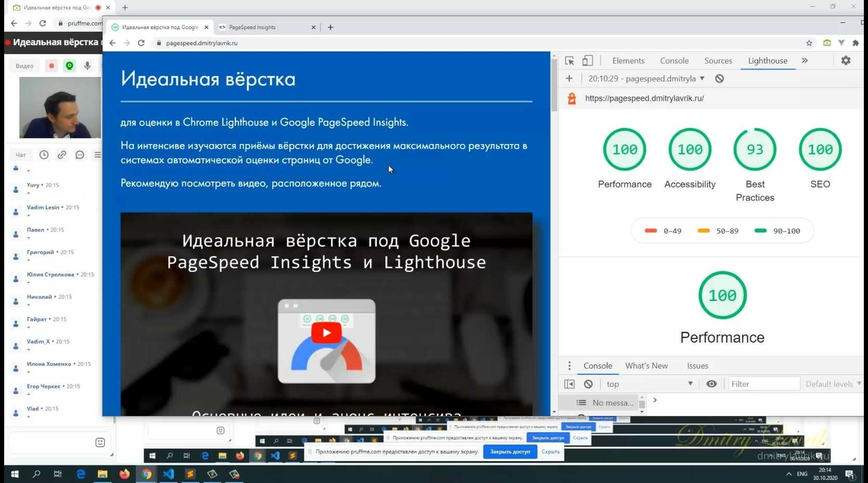Open a new tab in front Chrome window

point(330,28)
